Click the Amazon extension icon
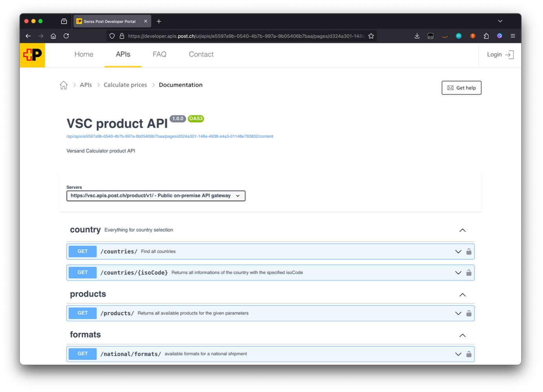543x392 pixels. point(445,36)
